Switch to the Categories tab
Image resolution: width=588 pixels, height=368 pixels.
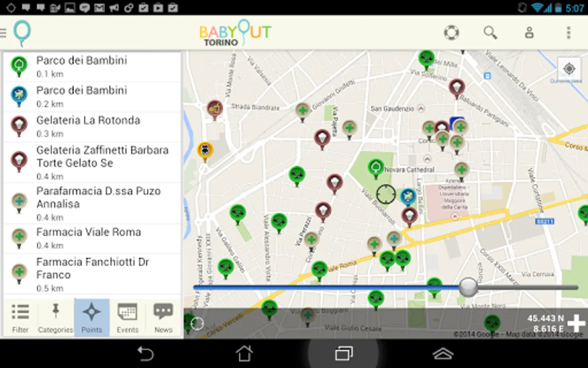[x=56, y=318]
